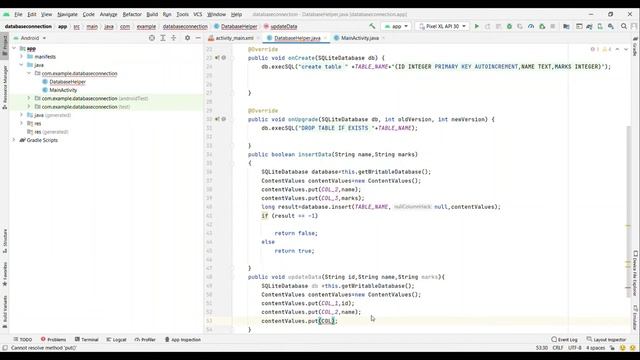
Task: Open the File menu
Action: point(18,14)
